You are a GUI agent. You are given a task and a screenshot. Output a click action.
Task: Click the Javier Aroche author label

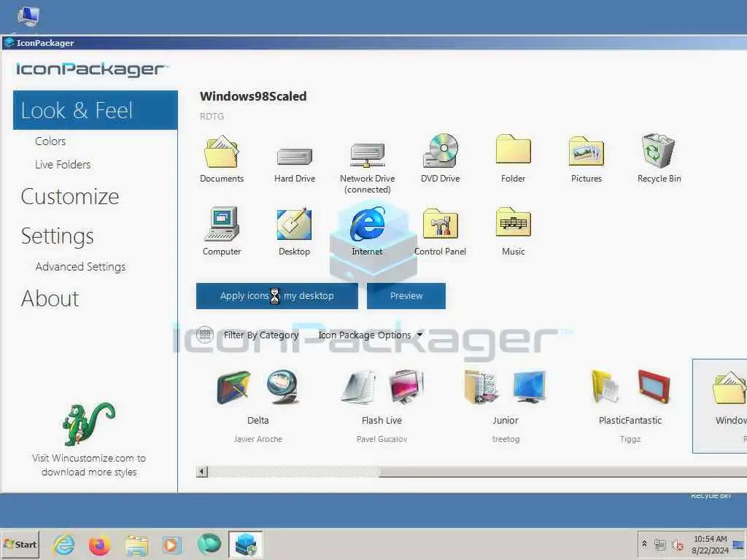click(258, 439)
